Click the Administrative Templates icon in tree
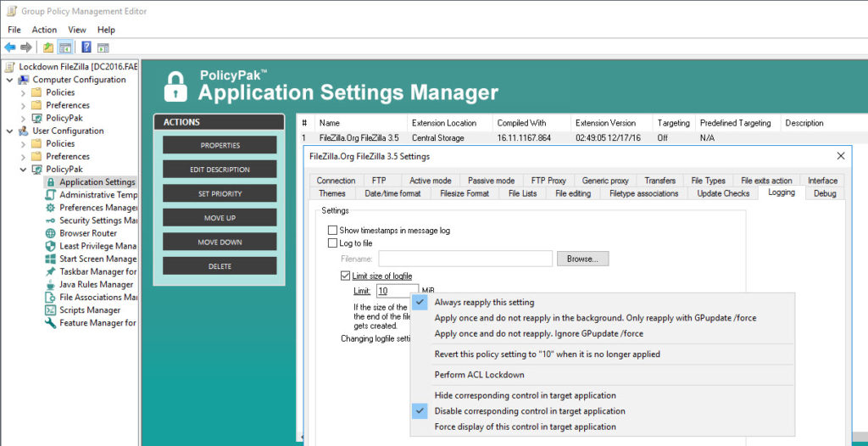Viewport: 868px width, 446px height. click(50, 195)
